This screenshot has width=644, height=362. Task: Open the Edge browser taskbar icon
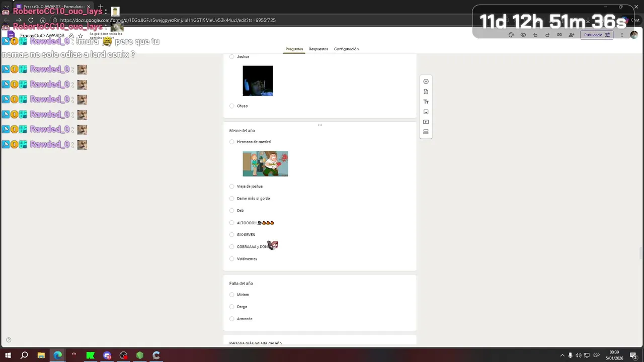coord(57,355)
